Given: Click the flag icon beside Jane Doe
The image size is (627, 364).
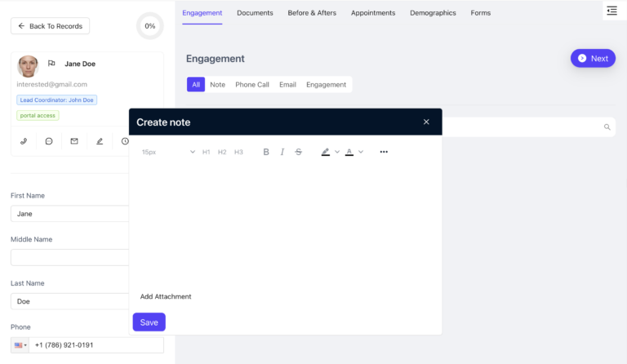Looking at the screenshot, I should pyautogui.click(x=51, y=63).
